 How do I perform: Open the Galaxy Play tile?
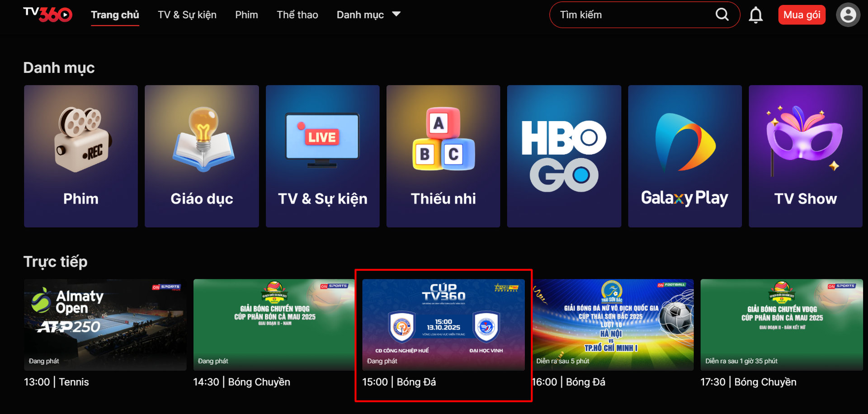[x=684, y=156]
